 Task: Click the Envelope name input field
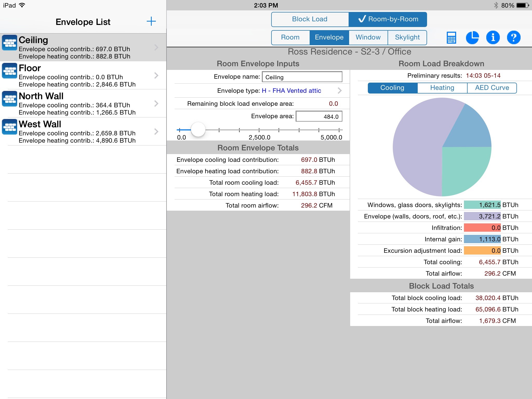(x=302, y=77)
